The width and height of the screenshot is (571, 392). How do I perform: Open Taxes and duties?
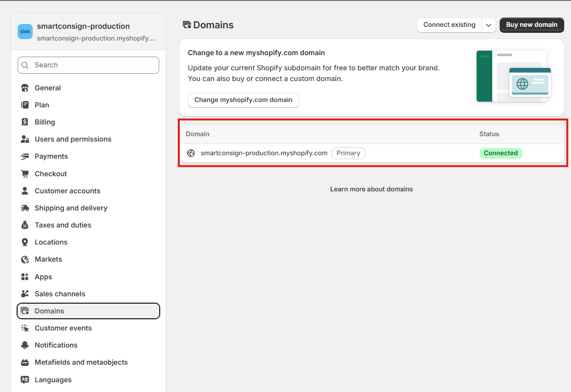(x=88, y=225)
